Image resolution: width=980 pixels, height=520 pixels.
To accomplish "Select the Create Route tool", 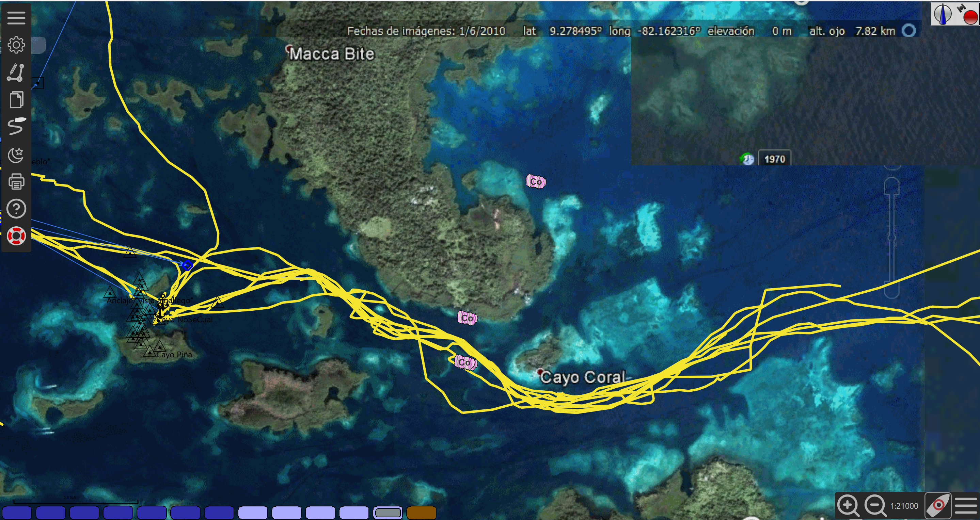I will click(x=16, y=72).
